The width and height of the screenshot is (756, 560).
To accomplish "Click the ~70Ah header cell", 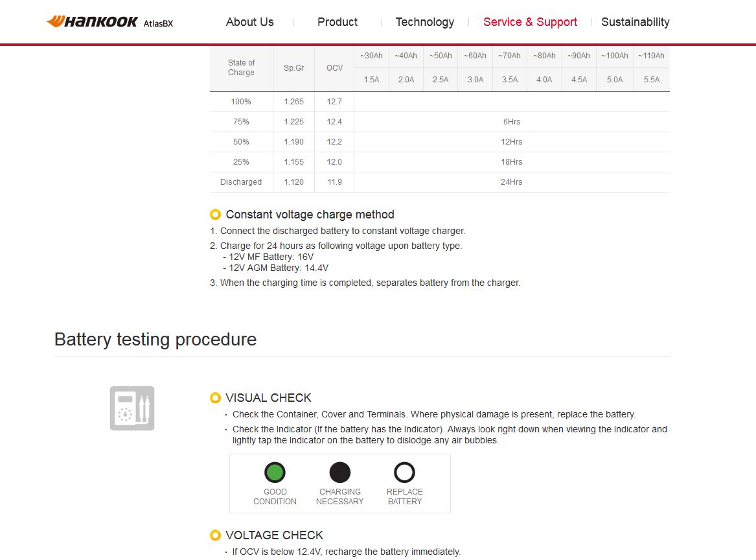I will coord(510,56).
